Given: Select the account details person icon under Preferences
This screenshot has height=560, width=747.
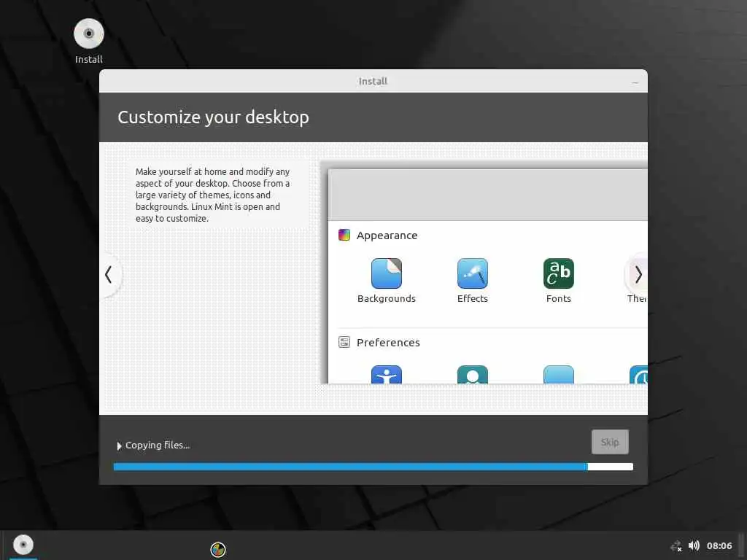Looking at the screenshot, I should 473,374.
